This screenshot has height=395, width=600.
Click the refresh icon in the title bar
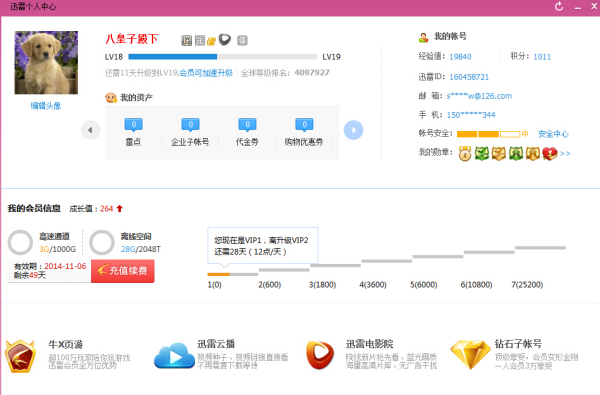pos(559,7)
